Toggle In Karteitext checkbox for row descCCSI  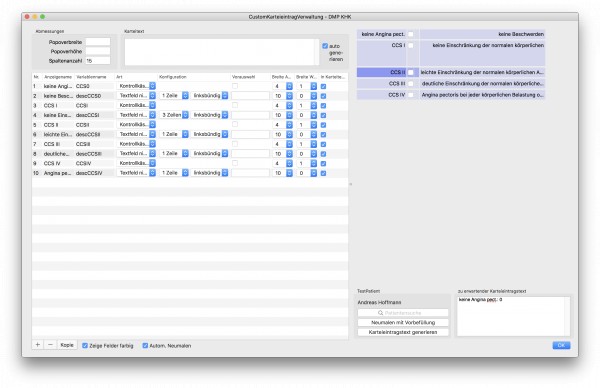coord(323,115)
